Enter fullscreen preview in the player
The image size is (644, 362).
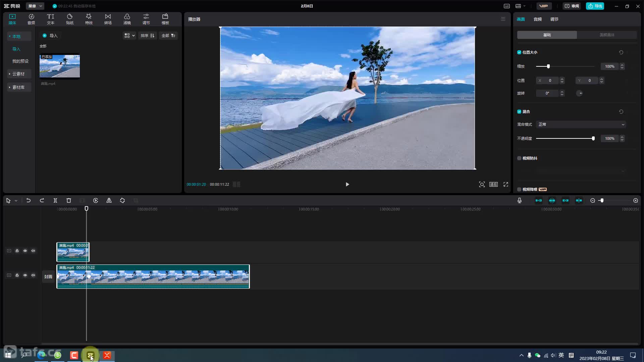[x=506, y=184]
